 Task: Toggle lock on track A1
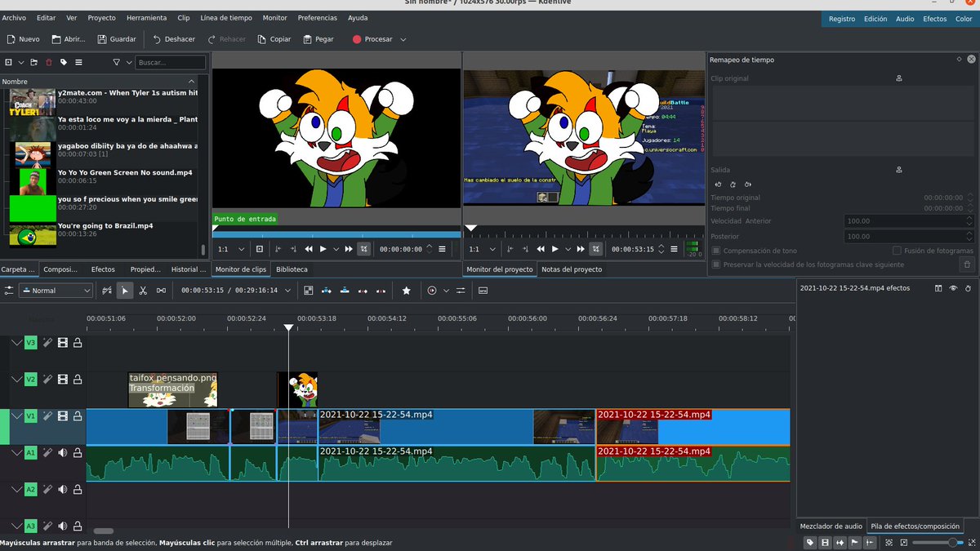pos(78,452)
